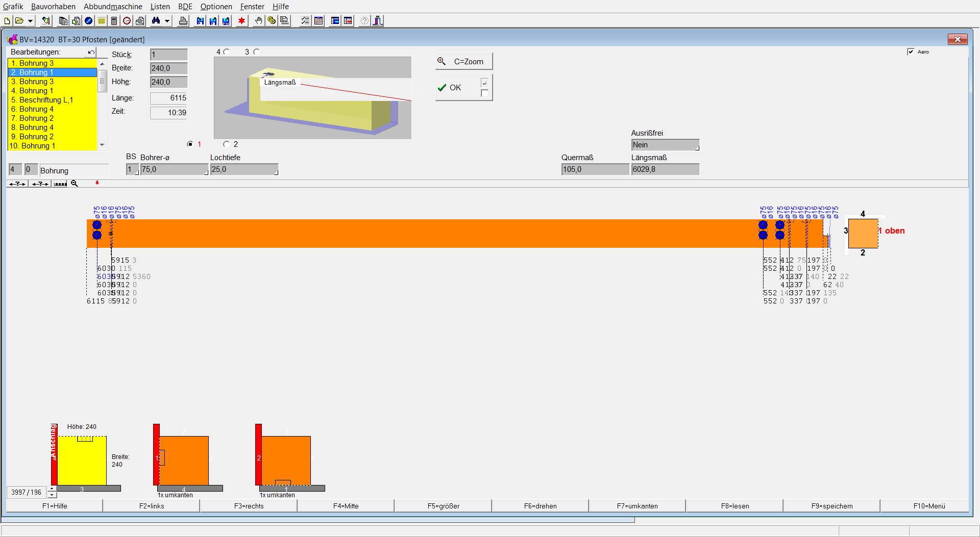Viewport: 980px width, 537px height.
Task: Expand the Ausrißfrei field showing Nein
Action: coord(697,148)
